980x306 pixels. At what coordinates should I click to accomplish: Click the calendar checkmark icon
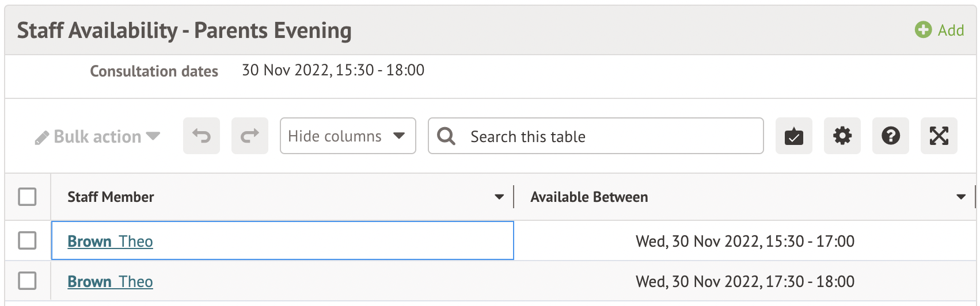(794, 136)
